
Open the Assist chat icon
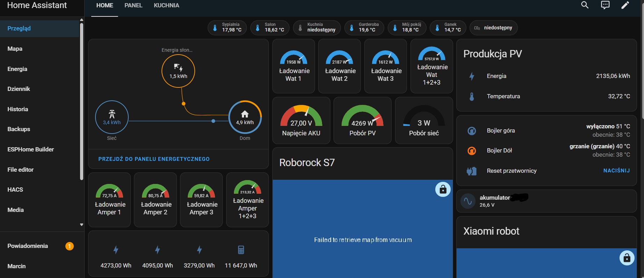click(x=605, y=5)
